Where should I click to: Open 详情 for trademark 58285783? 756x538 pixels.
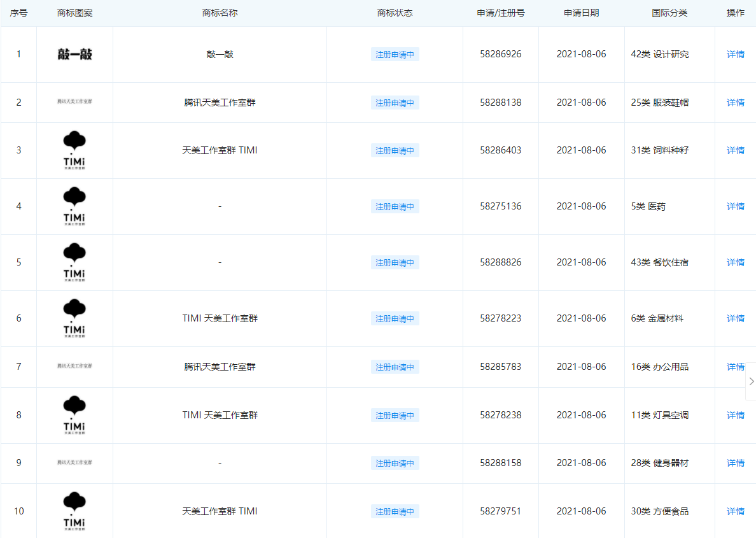735,367
